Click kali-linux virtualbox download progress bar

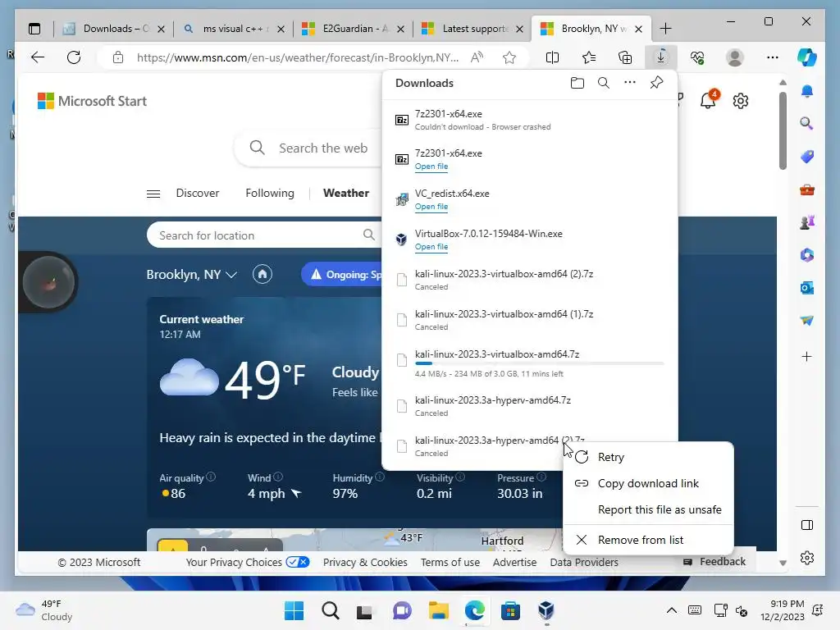pos(539,363)
